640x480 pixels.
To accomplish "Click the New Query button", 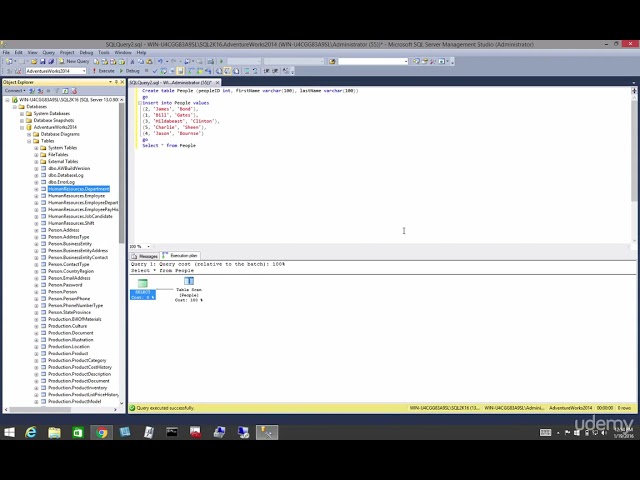I will click(74, 61).
